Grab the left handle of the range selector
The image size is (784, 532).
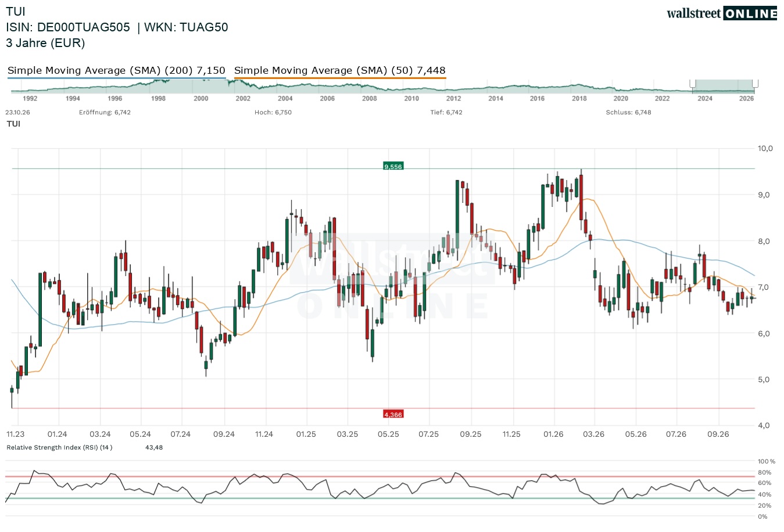(693, 84)
